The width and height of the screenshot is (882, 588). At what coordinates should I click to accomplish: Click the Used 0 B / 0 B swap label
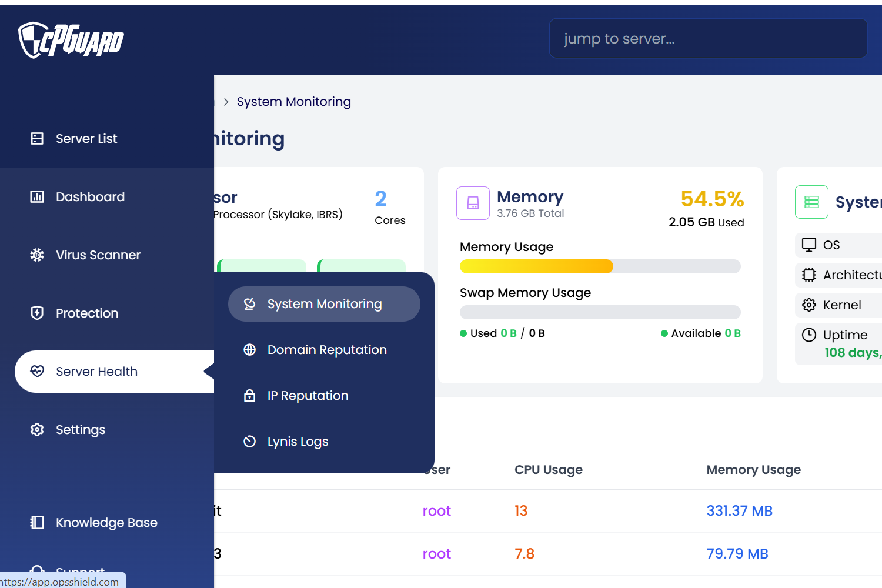pyautogui.click(x=503, y=333)
